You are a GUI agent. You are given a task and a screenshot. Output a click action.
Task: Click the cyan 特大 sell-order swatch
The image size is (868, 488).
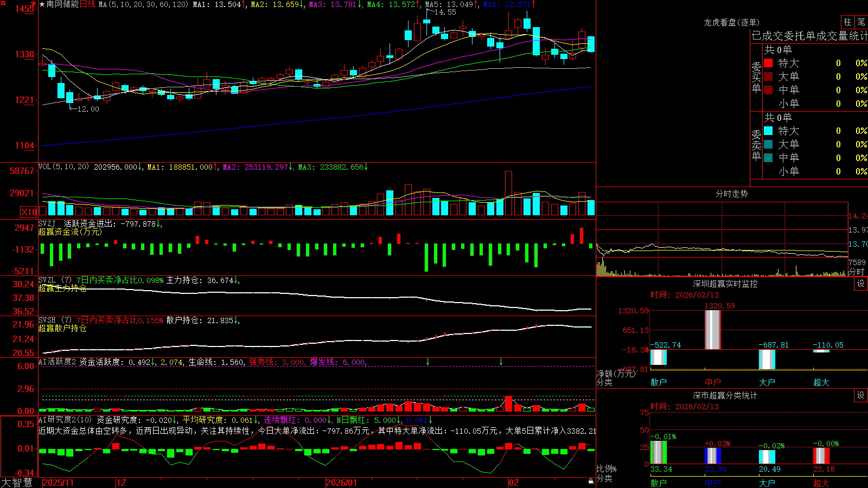tap(768, 131)
